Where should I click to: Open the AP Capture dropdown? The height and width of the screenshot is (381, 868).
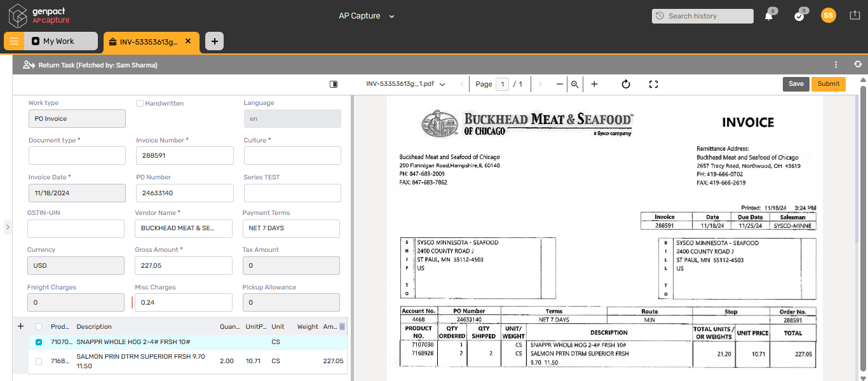tap(367, 16)
